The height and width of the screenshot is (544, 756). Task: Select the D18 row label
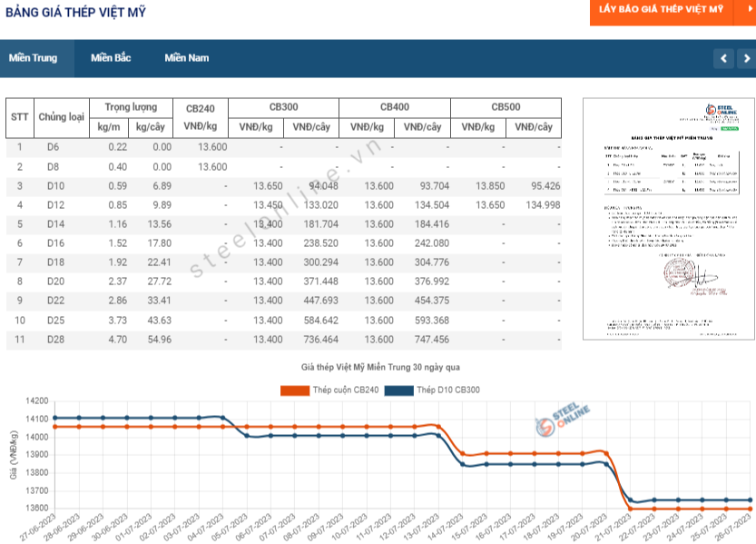pyautogui.click(x=55, y=262)
